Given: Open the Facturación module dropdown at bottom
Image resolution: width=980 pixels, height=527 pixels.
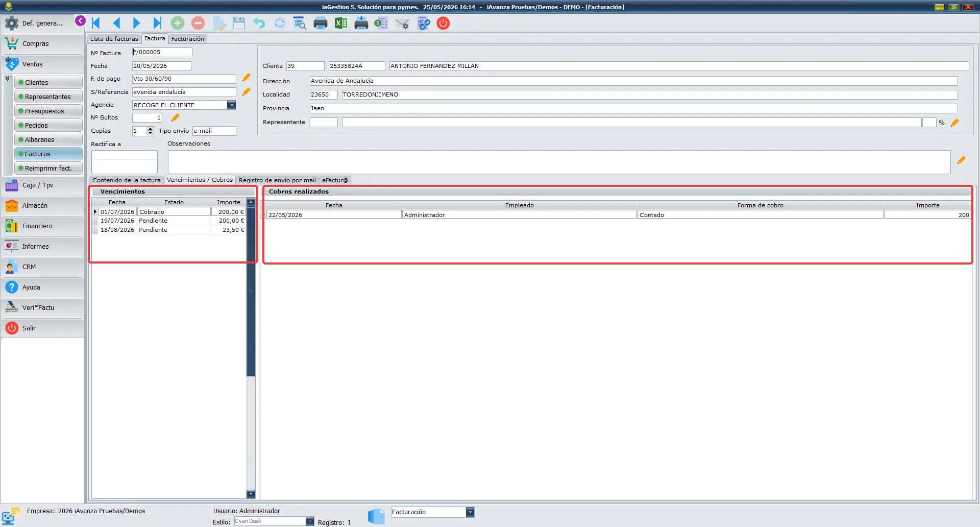Looking at the screenshot, I should pyautogui.click(x=470, y=512).
